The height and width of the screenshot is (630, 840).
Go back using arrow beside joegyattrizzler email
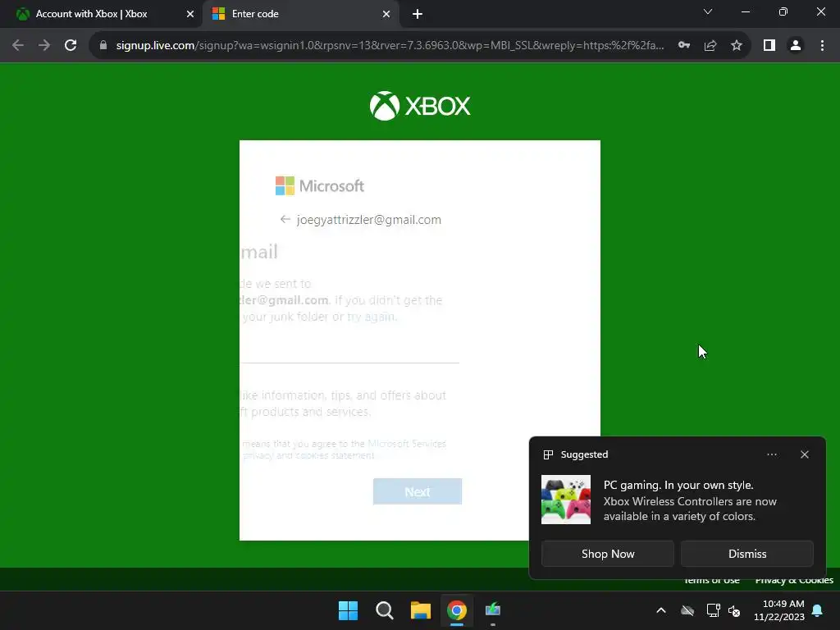click(x=285, y=219)
